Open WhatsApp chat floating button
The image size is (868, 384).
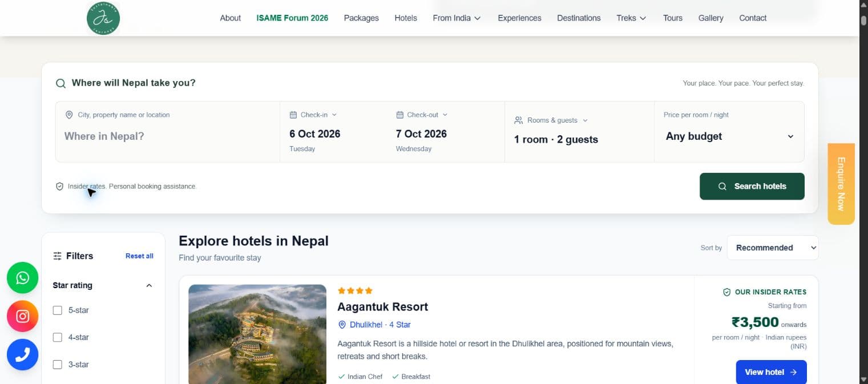click(x=23, y=278)
